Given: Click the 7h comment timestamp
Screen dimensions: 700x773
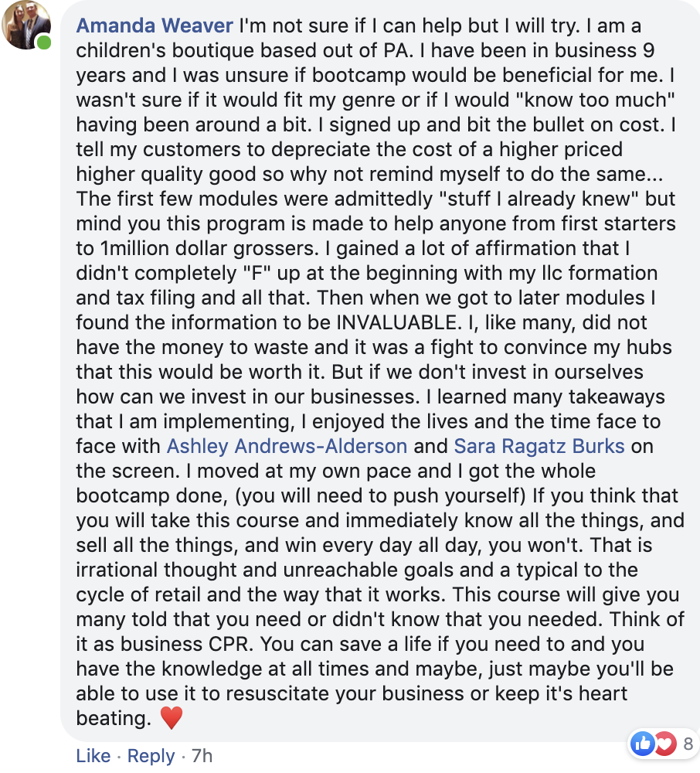Looking at the screenshot, I should tap(202, 755).
